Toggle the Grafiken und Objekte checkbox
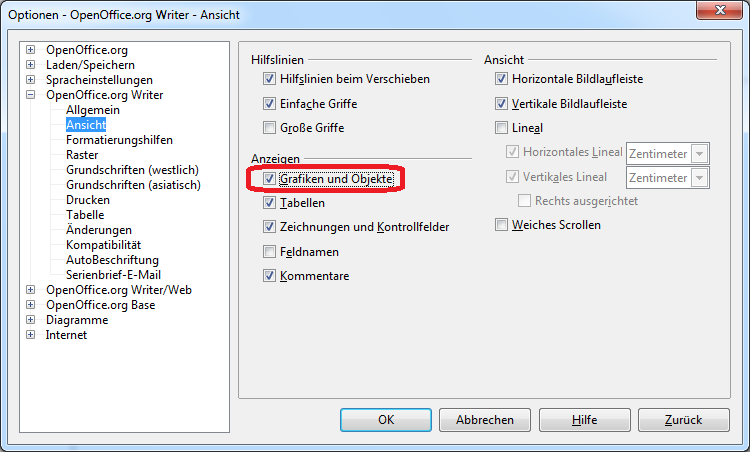 point(270,178)
